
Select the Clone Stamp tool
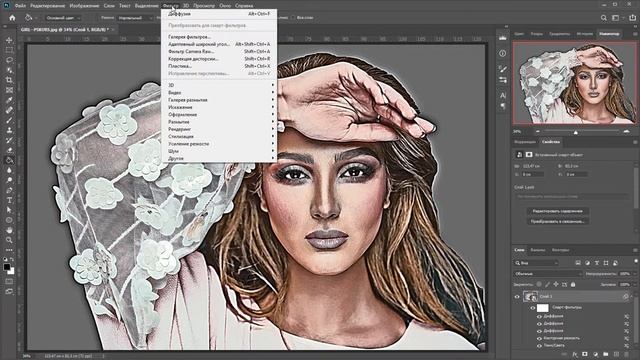click(x=9, y=130)
